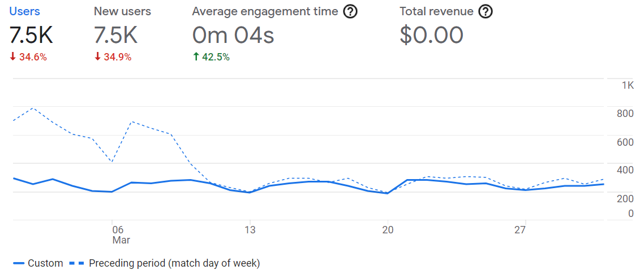
Task: Click the 42.5% increase indicator
Action: coord(211,57)
